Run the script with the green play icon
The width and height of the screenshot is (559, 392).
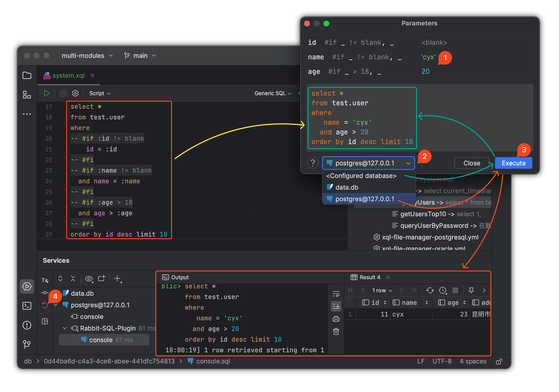click(47, 93)
